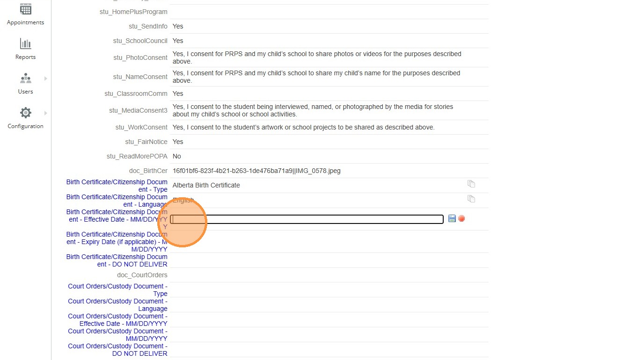Edit Birth Certificate/Citizenship Document - Type field
Viewport: 644px width, 360px height.
[117, 186]
